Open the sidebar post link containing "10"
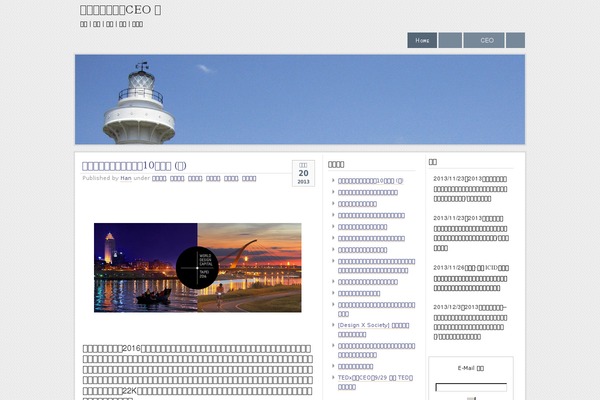Viewport: 600px width, 400px height. coord(370,181)
